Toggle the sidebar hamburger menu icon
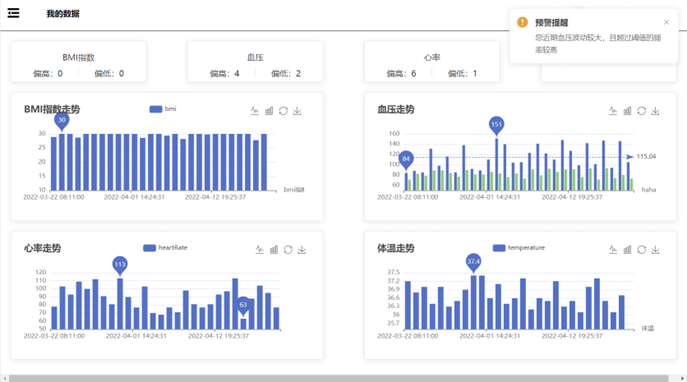The height and width of the screenshot is (382, 687). point(13,13)
